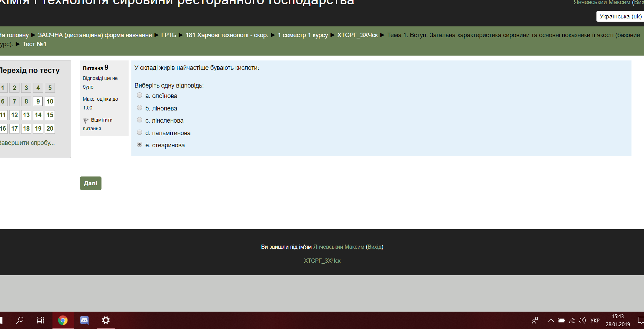
Task: Open Windows search magnifier icon
Action: pyautogui.click(x=20, y=320)
